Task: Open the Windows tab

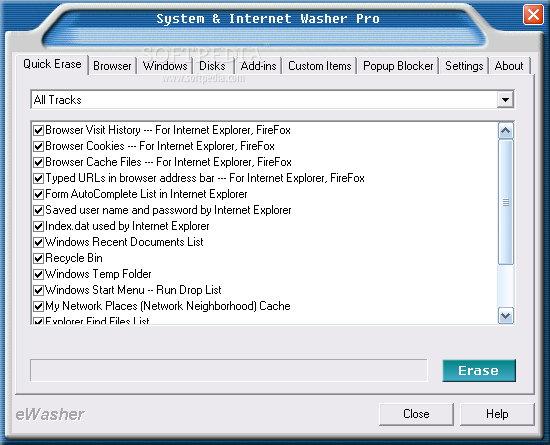Action: [x=165, y=66]
